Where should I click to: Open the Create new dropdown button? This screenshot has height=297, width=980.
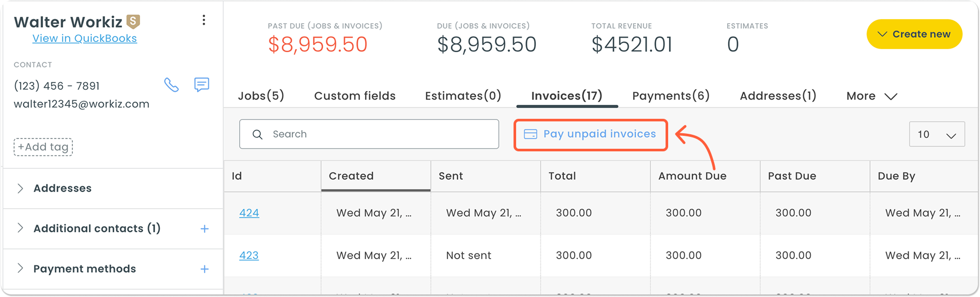click(914, 34)
